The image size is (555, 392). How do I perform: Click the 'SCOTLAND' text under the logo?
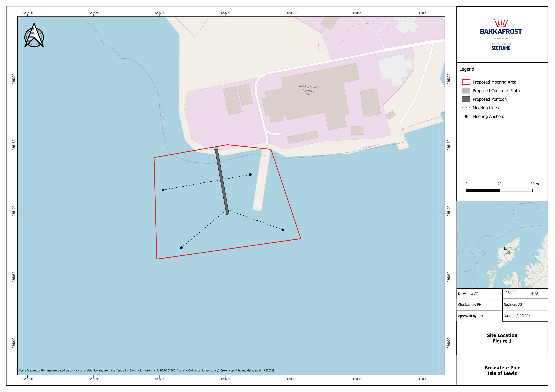coord(501,48)
